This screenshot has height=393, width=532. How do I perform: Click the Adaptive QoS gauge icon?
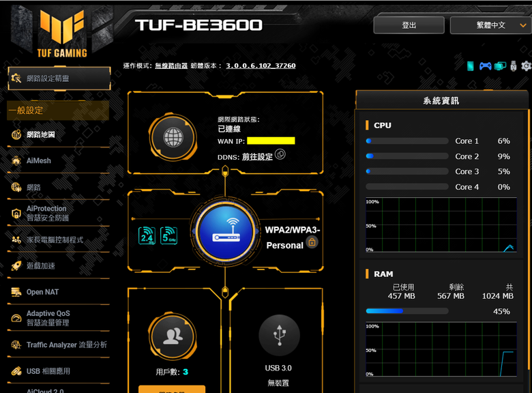16,319
